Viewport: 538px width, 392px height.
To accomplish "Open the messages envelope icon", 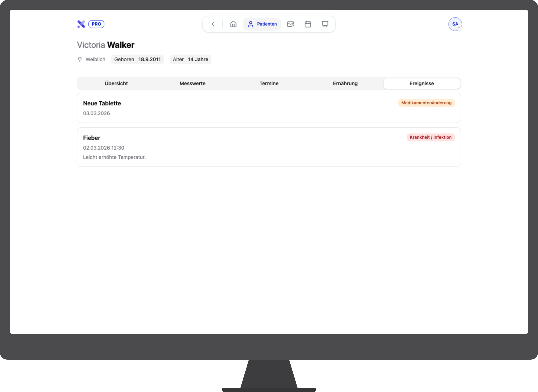I will pyautogui.click(x=291, y=24).
